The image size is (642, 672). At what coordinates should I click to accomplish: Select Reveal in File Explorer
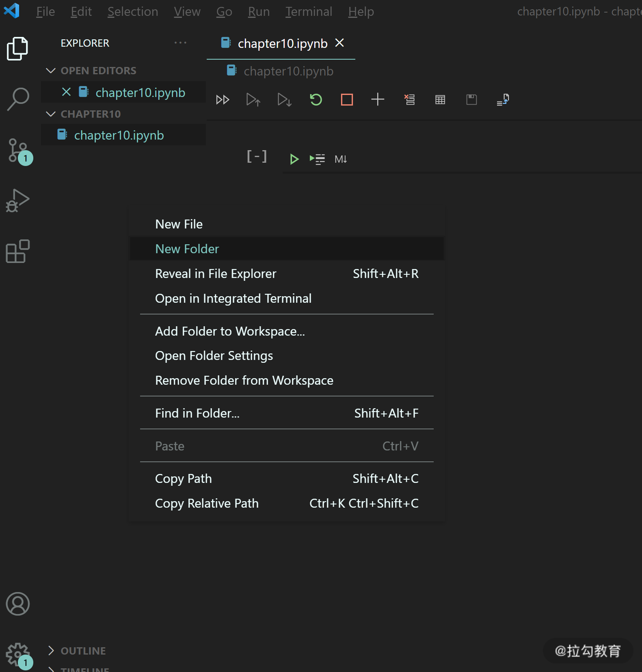287,274
